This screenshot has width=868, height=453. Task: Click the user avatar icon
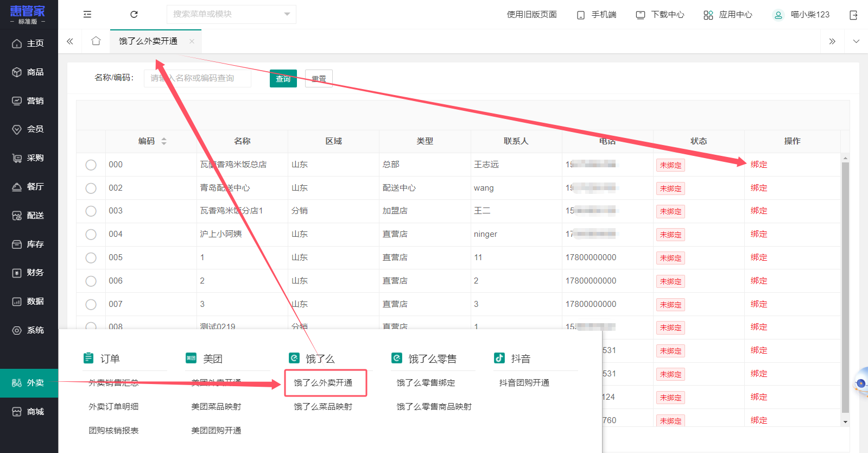[778, 15]
